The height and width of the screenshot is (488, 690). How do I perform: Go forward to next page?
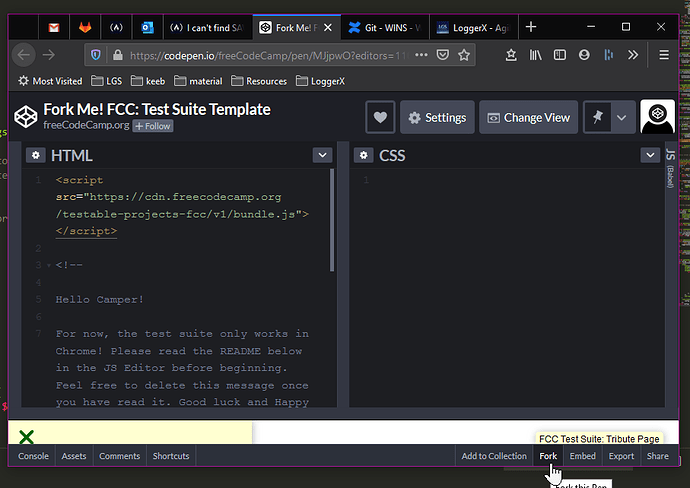point(49,55)
